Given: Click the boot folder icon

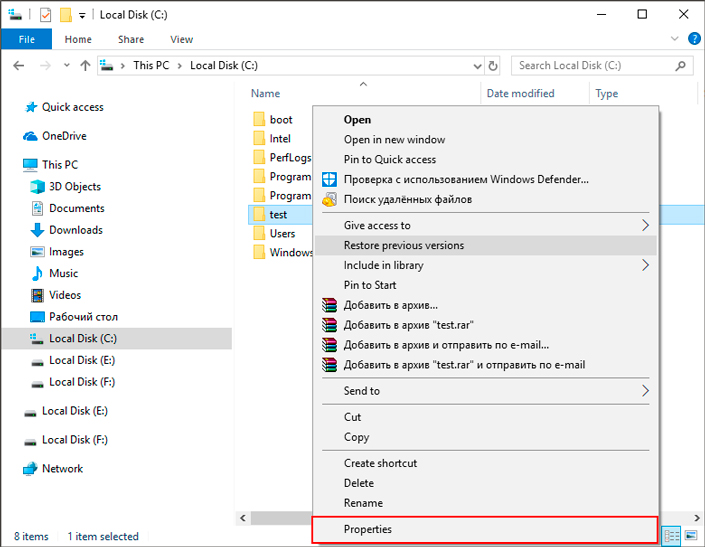Looking at the screenshot, I should point(259,120).
